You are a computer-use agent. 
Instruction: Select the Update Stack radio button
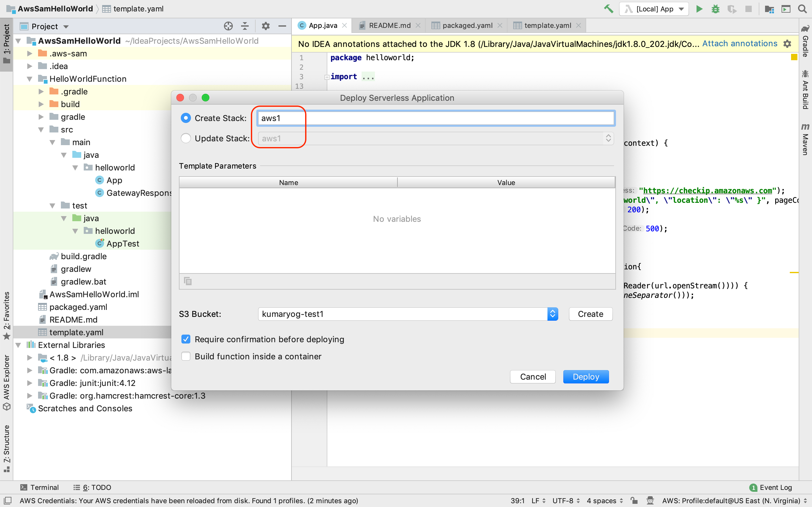tap(186, 138)
